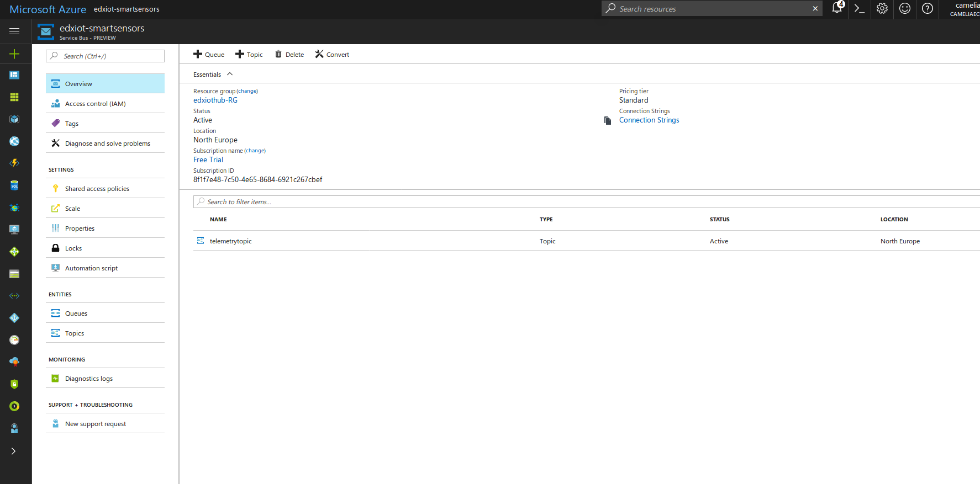Click the green plus New resource icon
Viewport: 980px width, 484px height.
click(x=14, y=54)
